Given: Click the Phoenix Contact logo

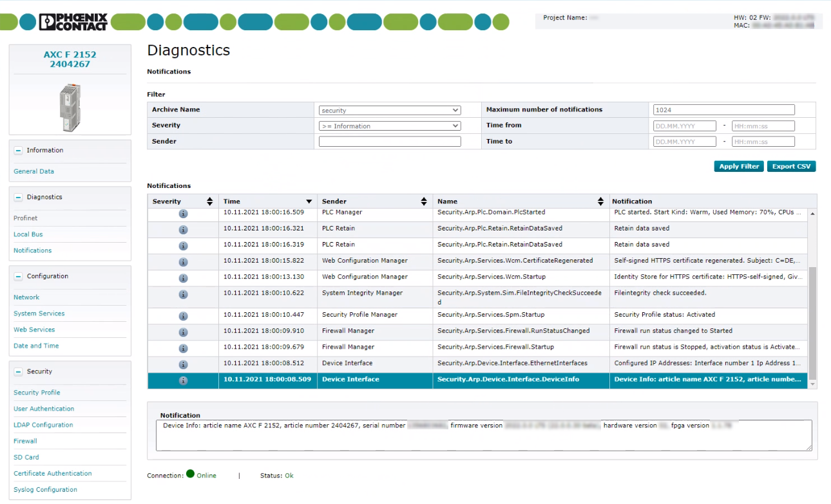Looking at the screenshot, I should (73, 22).
